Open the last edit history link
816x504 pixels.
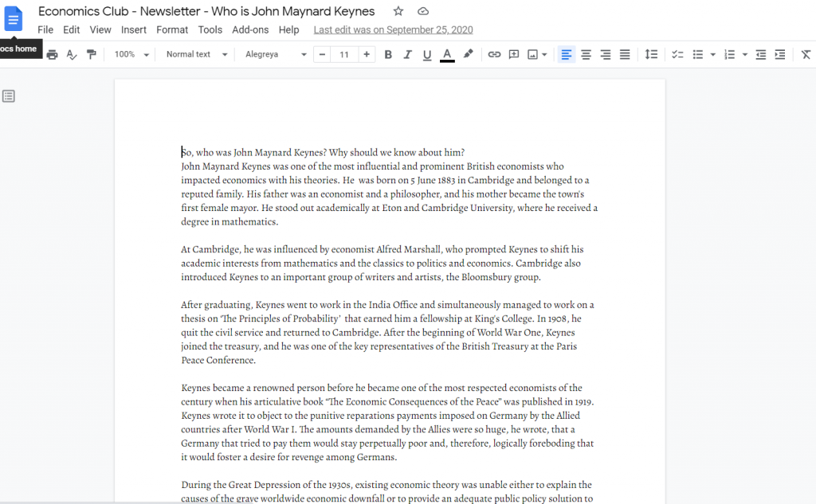coord(393,29)
